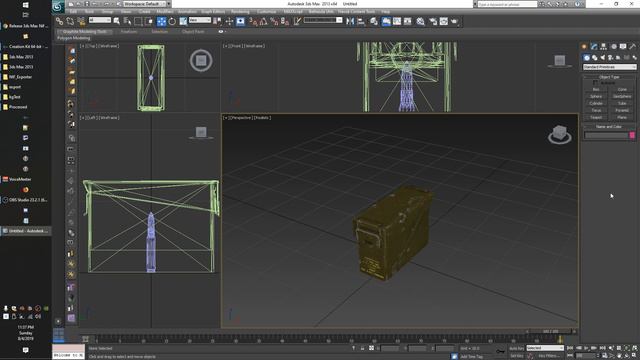Click the Align tool
Screen dimensions: 640x360
pyautogui.click(x=361, y=21)
